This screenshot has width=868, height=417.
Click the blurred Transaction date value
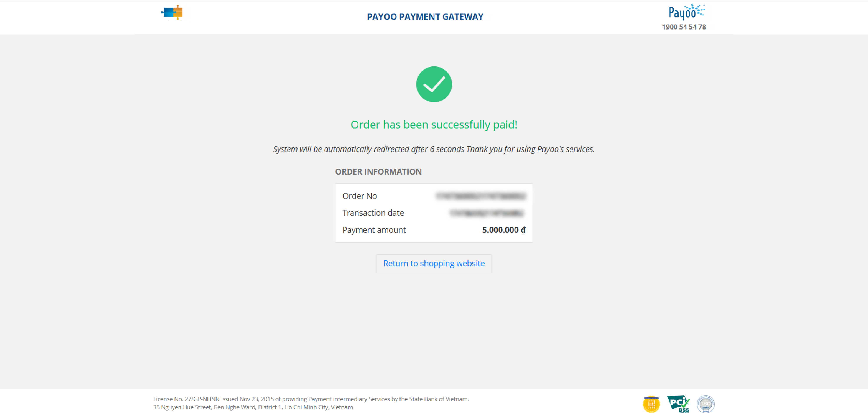pos(487,213)
